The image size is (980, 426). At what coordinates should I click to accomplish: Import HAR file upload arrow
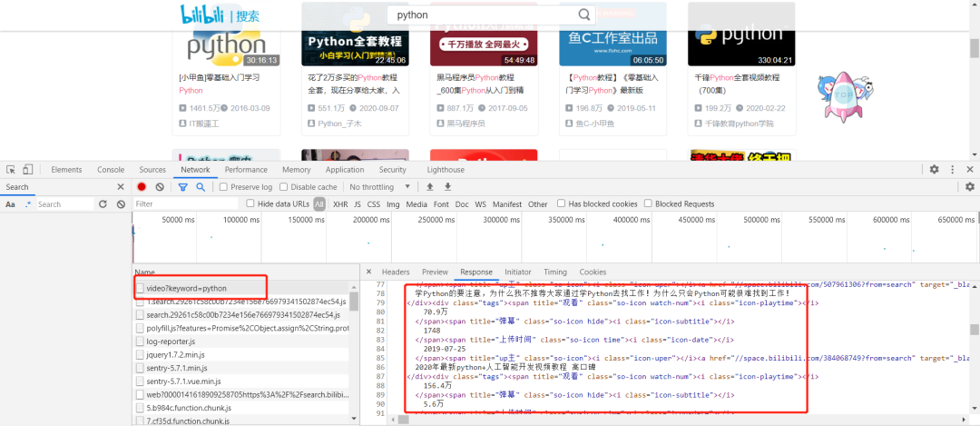pyautogui.click(x=430, y=187)
